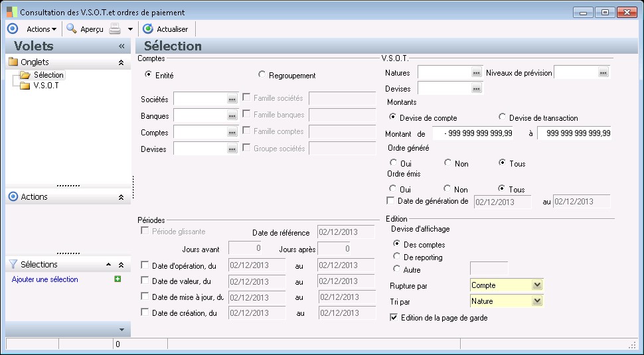Open the Tri par dropdown
Viewport: 644px width, 355px height.
point(538,301)
